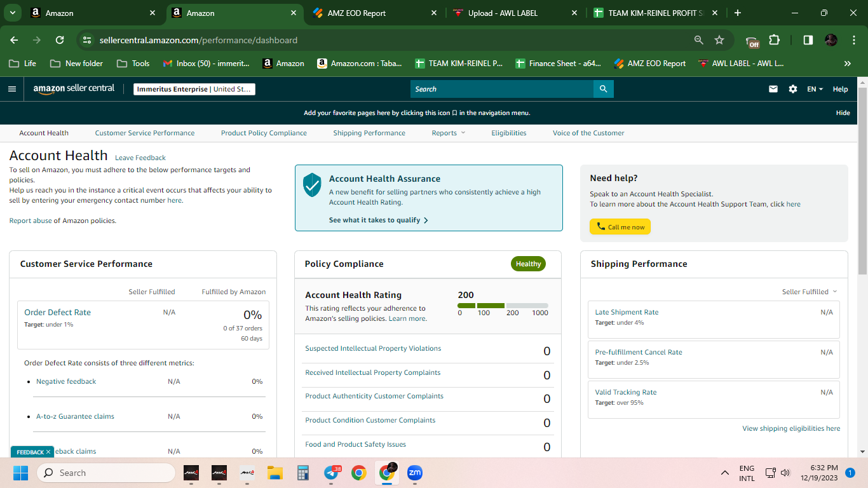Click the magnifier search button in Seller Central

pyautogui.click(x=603, y=89)
